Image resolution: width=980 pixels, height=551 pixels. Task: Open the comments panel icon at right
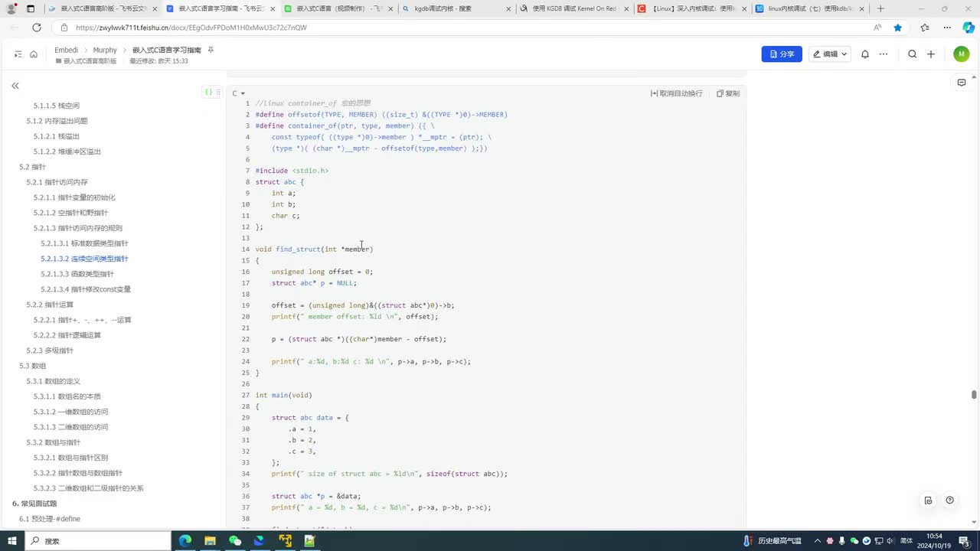click(x=962, y=83)
